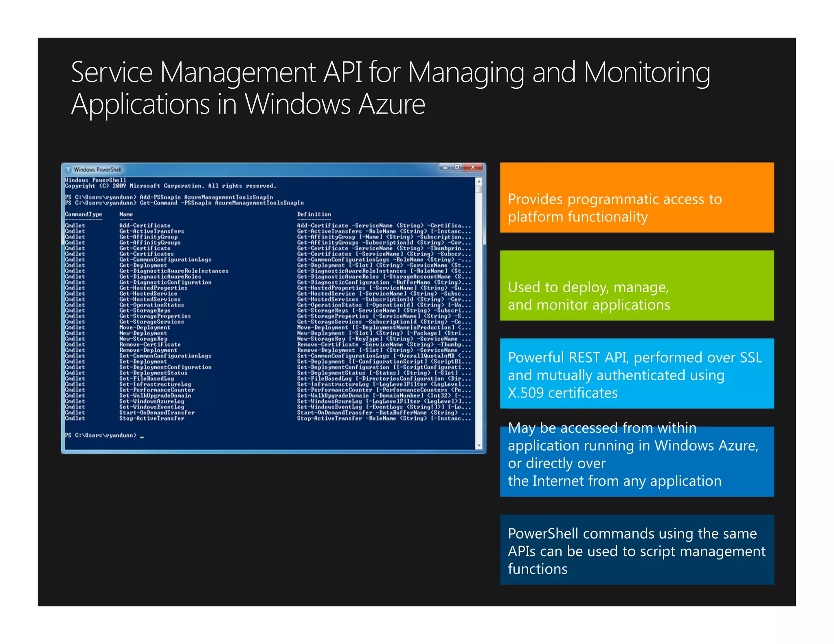Image resolution: width=834 pixels, height=644 pixels.
Task: Click the CommandType column header
Action: [83, 214]
